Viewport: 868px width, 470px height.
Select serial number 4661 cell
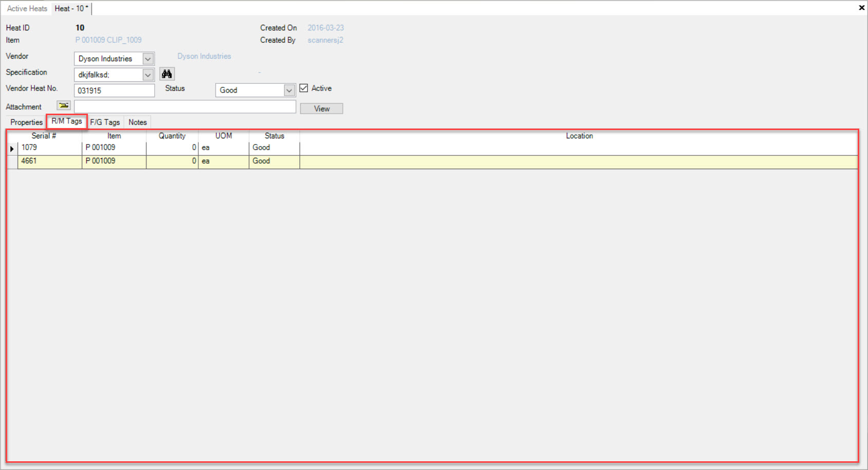click(x=50, y=161)
